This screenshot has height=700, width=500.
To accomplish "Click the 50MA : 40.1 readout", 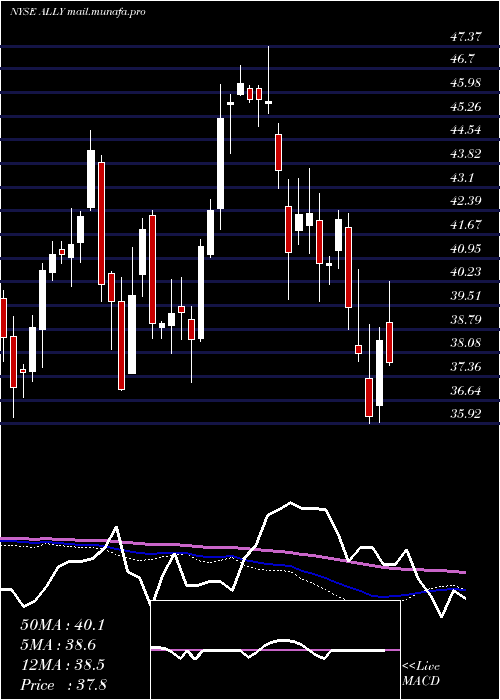I will click(x=62, y=625).
